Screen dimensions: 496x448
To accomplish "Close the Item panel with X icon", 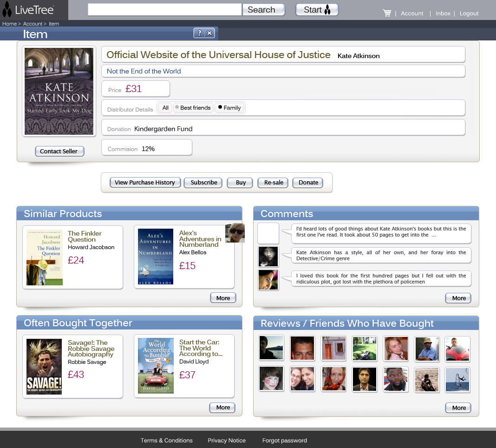I will pos(209,33).
